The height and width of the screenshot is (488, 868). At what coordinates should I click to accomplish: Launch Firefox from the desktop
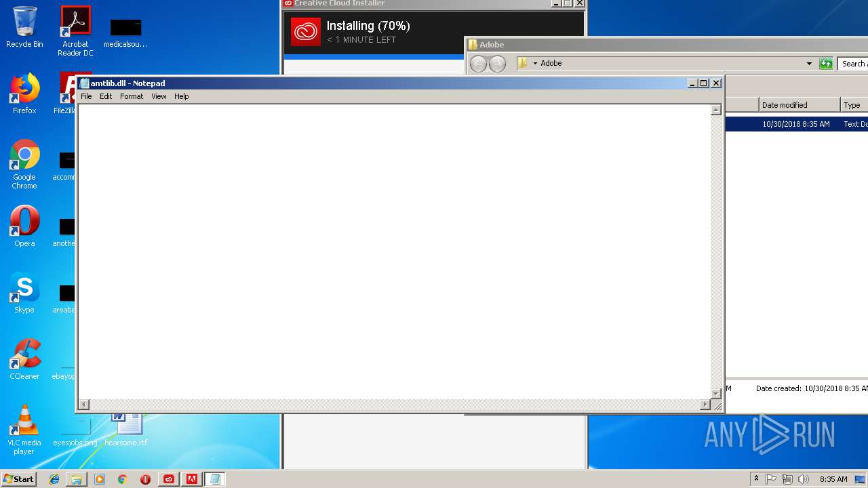coord(24,93)
